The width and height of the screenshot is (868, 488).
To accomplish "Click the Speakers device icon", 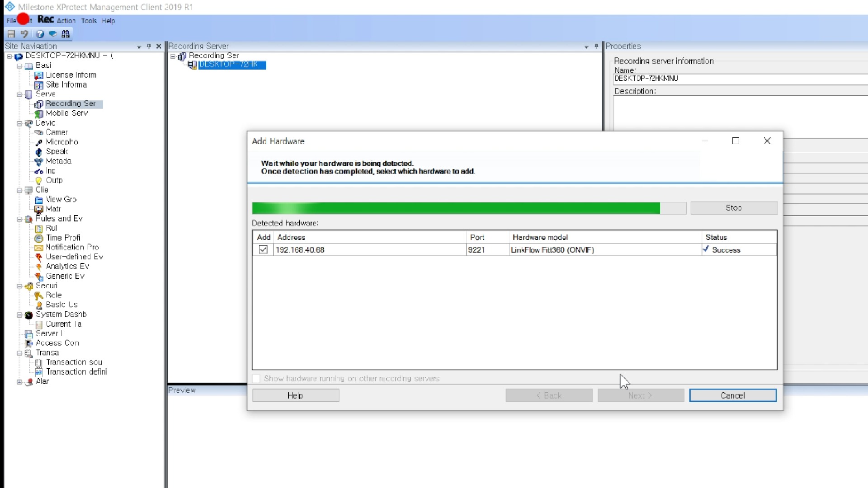I will pyautogui.click(x=39, y=152).
